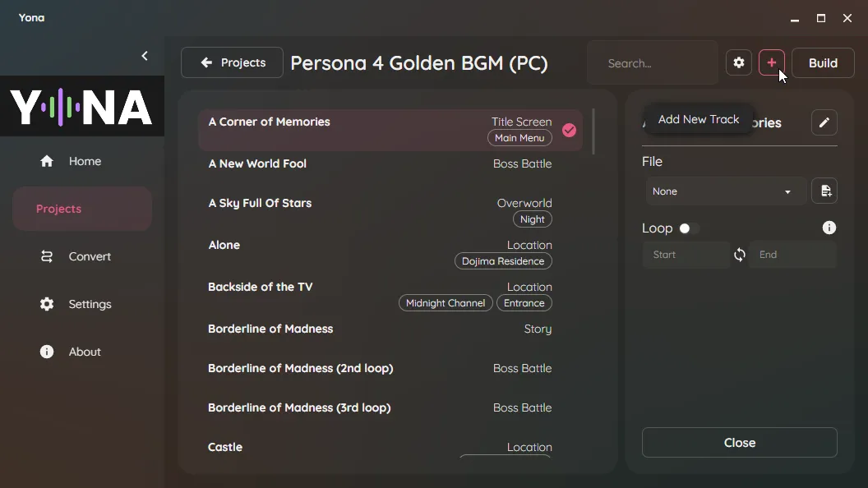
Task: Open the Settings page label
Action: tap(90, 304)
